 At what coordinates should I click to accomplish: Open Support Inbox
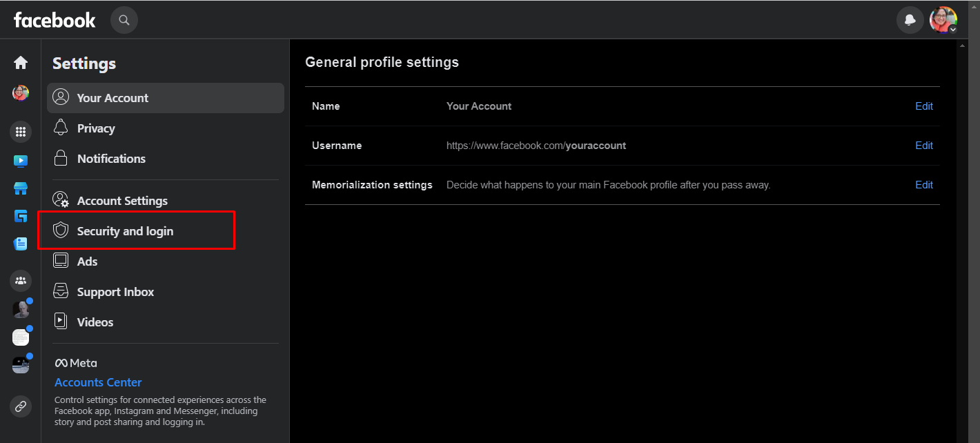click(x=115, y=292)
